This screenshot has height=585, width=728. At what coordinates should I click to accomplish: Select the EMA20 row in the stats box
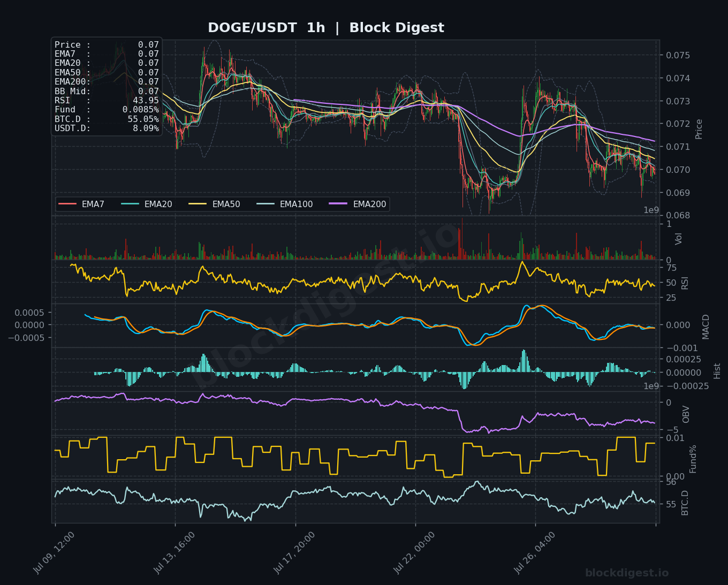(107, 63)
